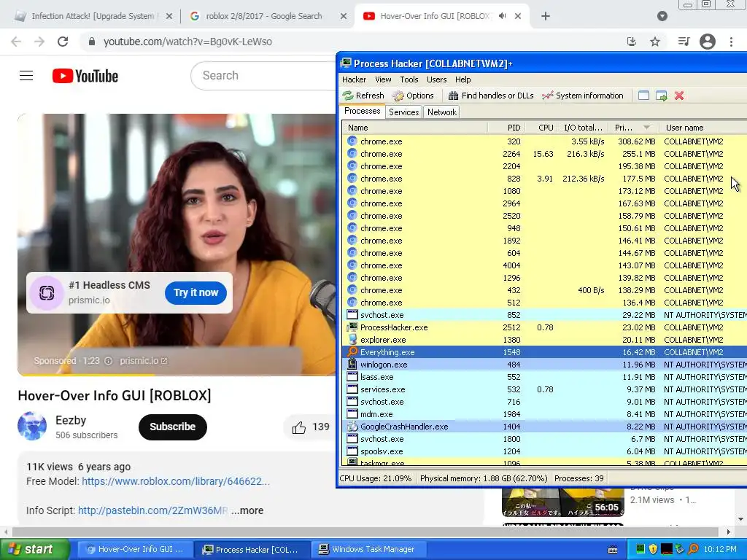The image size is (747, 560).
Task: Click the GoogleCrashHandler.exe icon
Action: [352, 426]
